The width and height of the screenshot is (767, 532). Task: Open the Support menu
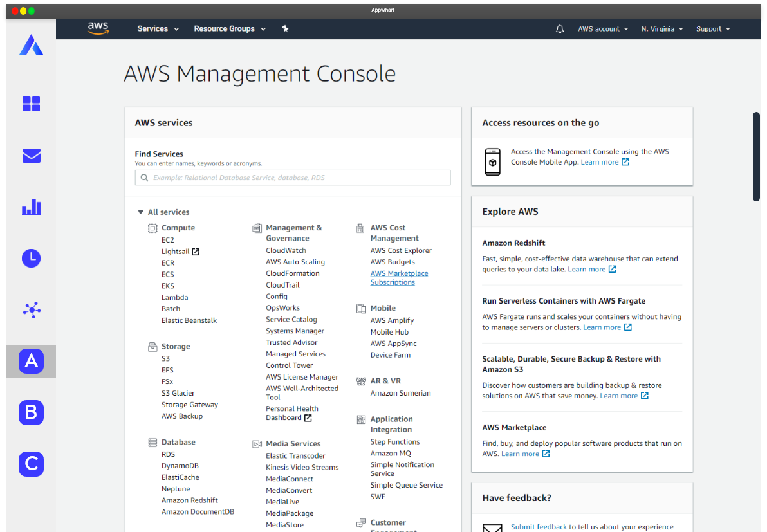(x=712, y=29)
